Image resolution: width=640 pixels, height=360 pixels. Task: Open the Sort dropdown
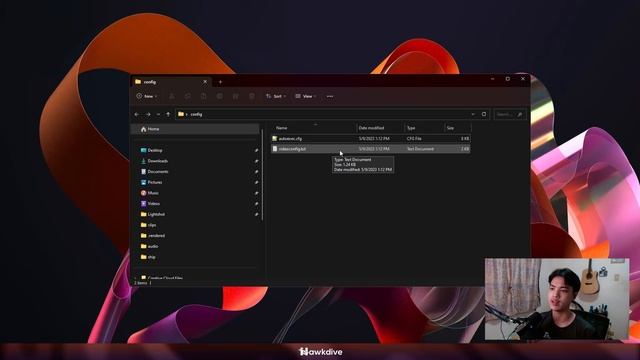[x=276, y=96]
